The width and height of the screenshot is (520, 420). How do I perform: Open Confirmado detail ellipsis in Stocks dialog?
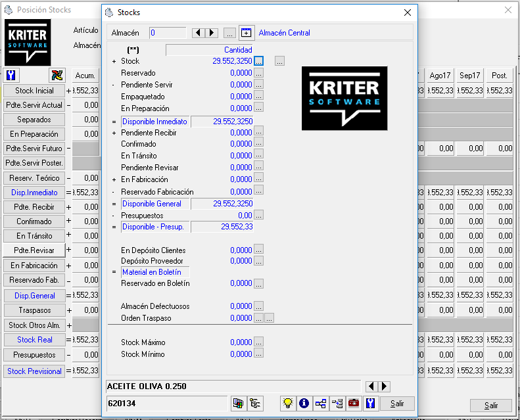click(x=258, y=143)
